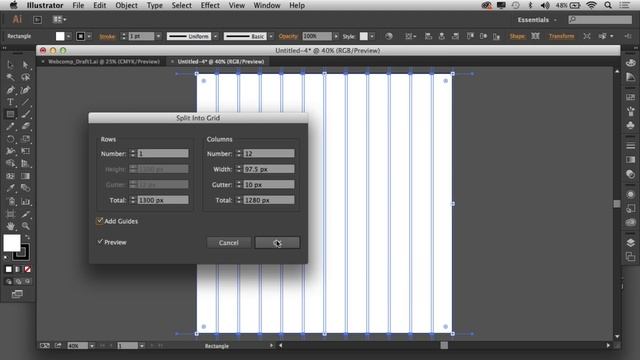Expand the opacity slider arrow
The width and height of the screenshot is (640, 360).
(336, 36)
